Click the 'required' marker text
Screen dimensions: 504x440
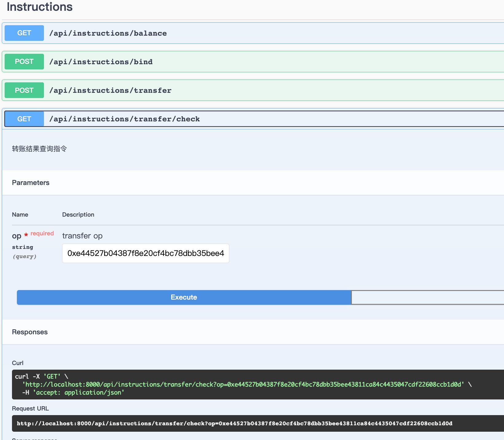click(x=42, y=234)
